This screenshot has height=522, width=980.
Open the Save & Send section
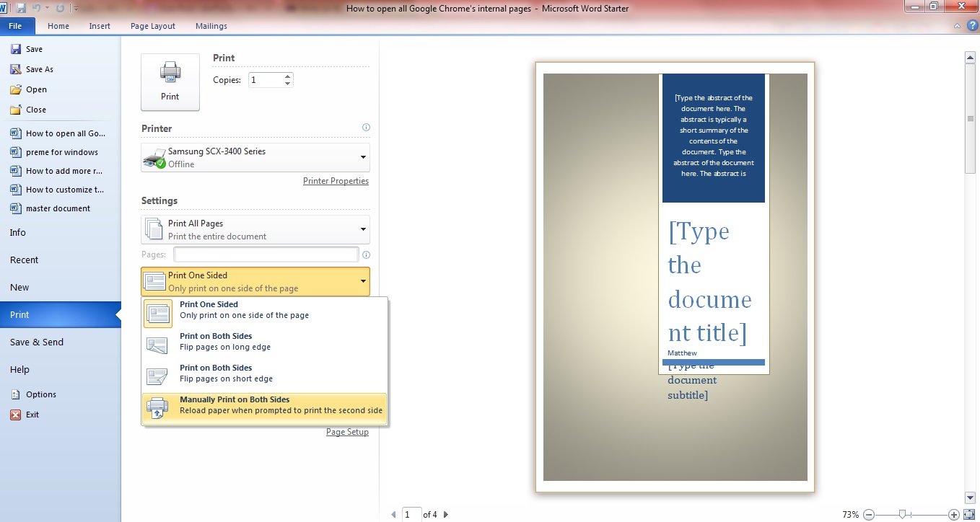coord(37,342)
